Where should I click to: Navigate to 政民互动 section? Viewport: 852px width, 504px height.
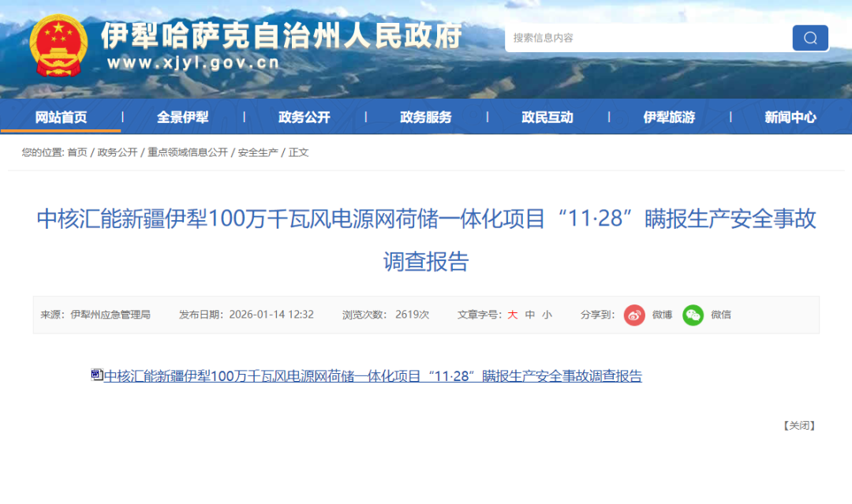(x=547, y=117)
